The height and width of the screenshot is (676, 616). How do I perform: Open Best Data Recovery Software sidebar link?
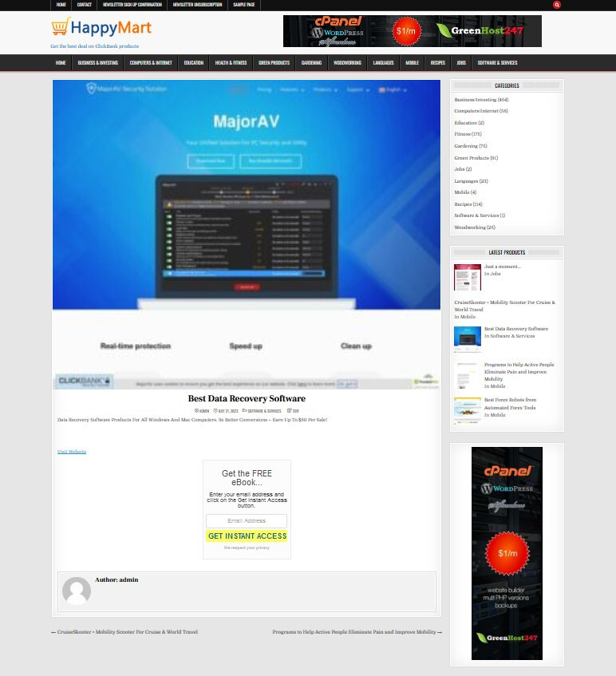(x=516, y=329)
